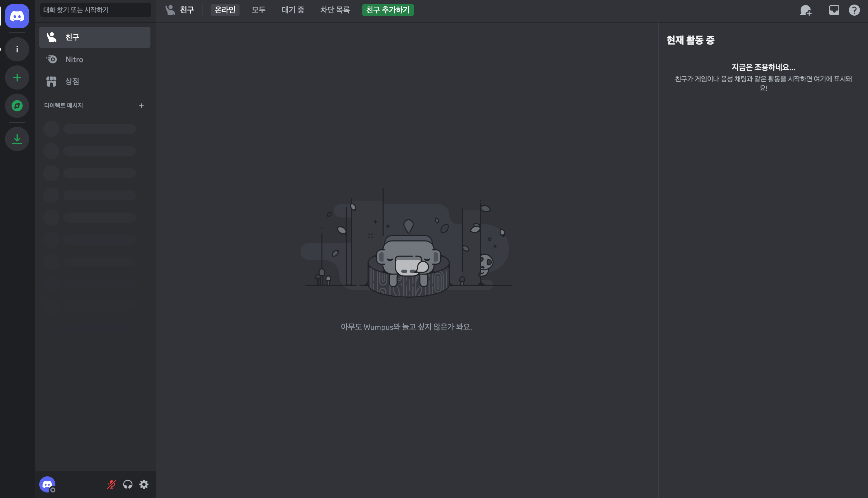Click the 대화 찾기 또는 시작하기 search field
The width and height of the screenshot is (868, 498).
click(x=95, y=10)
